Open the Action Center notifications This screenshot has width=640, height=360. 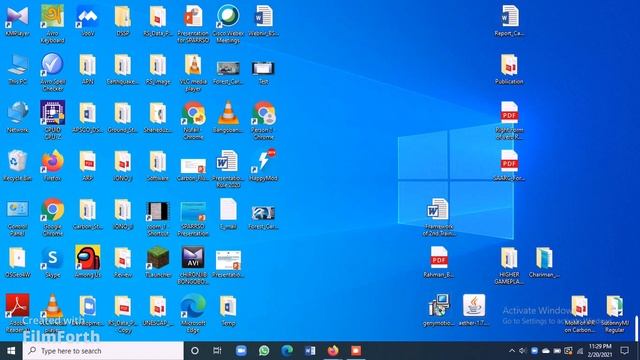624,351
